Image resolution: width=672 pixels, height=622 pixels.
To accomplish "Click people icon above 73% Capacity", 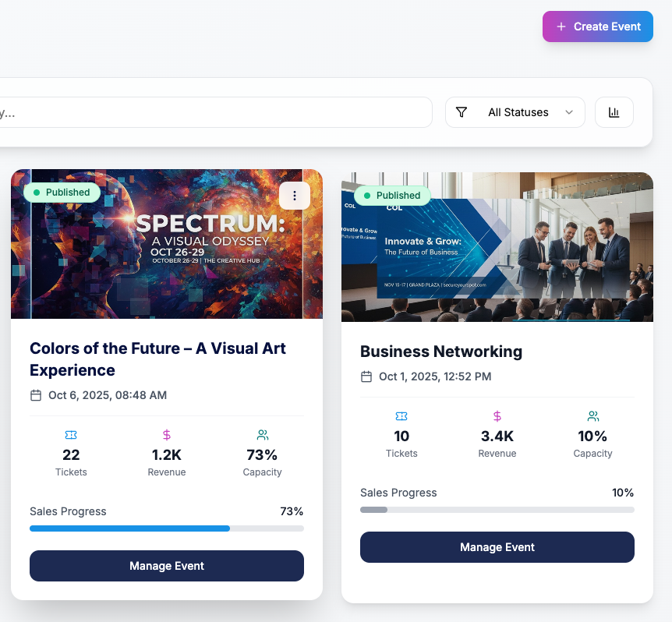I will (x=262, y=435).
